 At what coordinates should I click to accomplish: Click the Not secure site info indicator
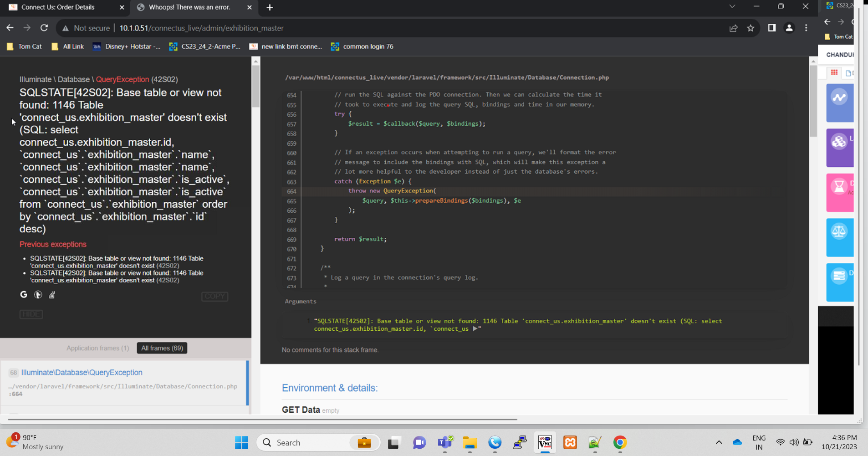pos(86,28)
